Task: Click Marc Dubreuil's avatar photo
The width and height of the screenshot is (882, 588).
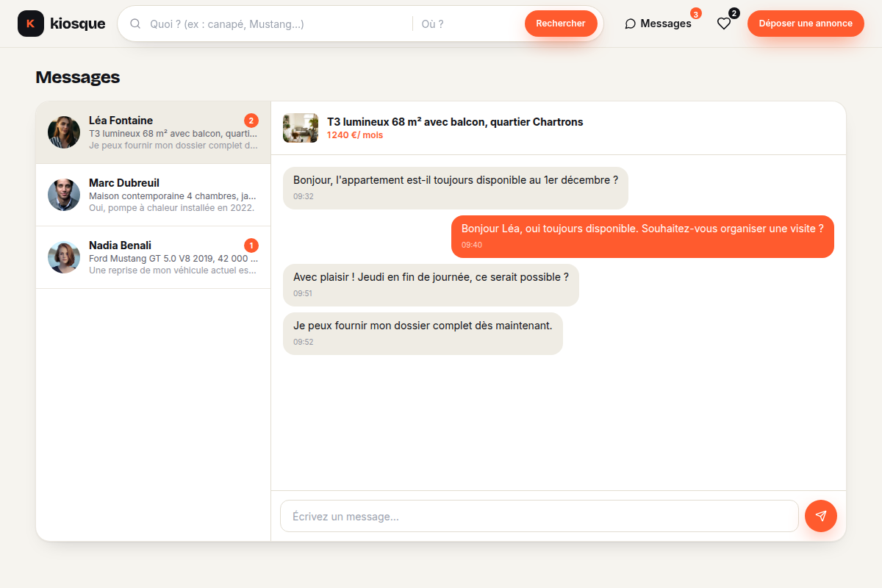Action: (x=64, y=195)
